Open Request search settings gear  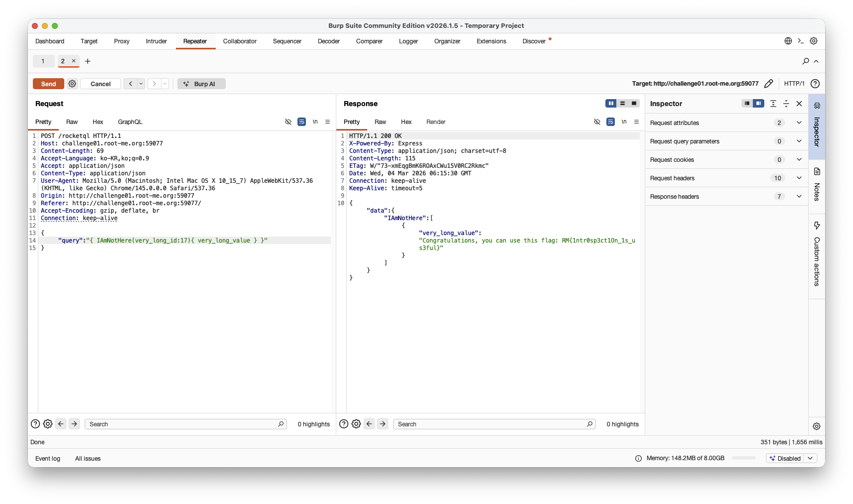point(48,424)
